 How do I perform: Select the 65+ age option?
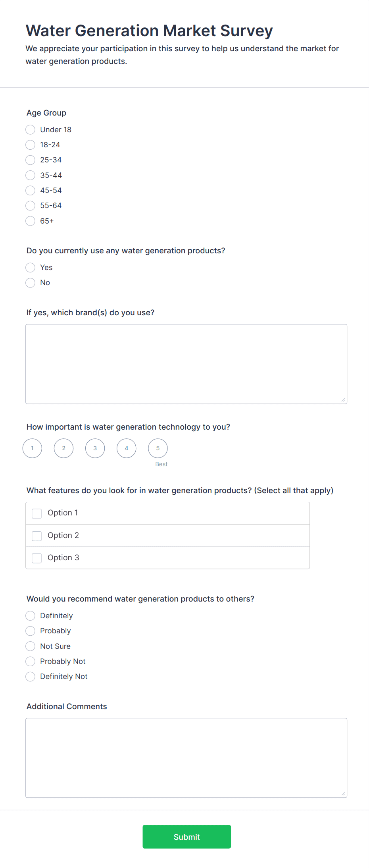pos(31,221)
